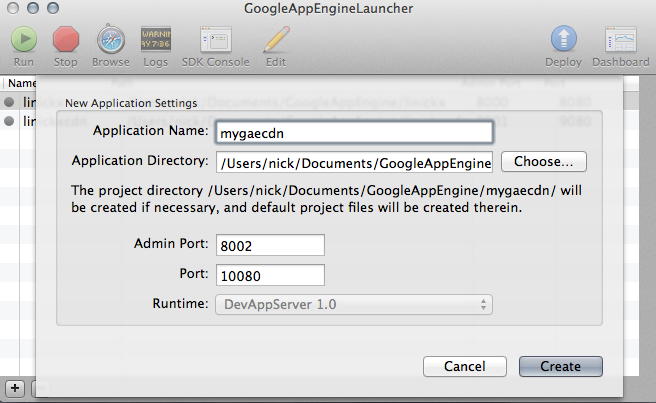Launch the SDK Console icon
Screen dimensions: 656x403
pos(216,39)
